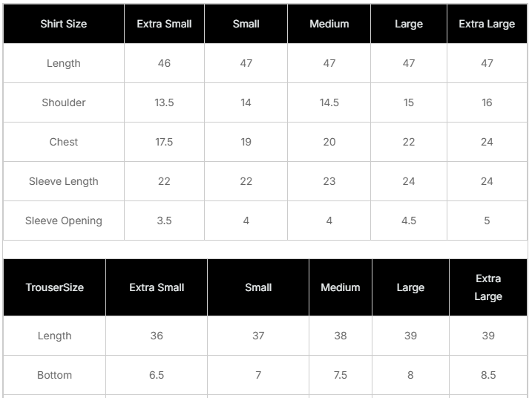This screenshot has width=532, height=398.
Task: Click the shirt table "Medium" column header
Action: 329,24
